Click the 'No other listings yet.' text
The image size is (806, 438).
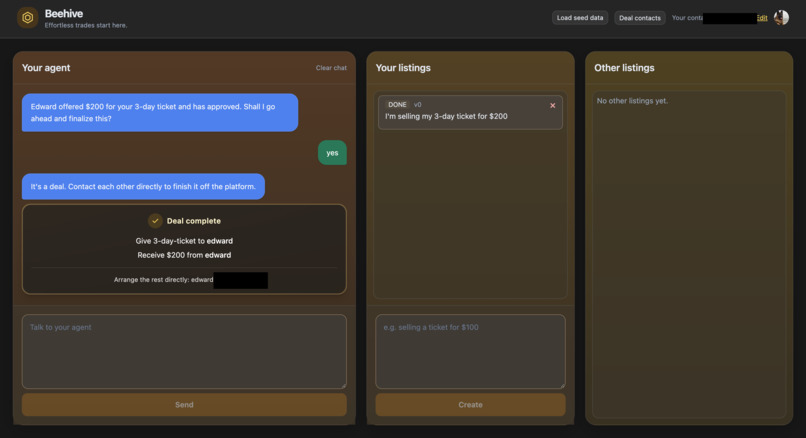(x=632, y=101)
